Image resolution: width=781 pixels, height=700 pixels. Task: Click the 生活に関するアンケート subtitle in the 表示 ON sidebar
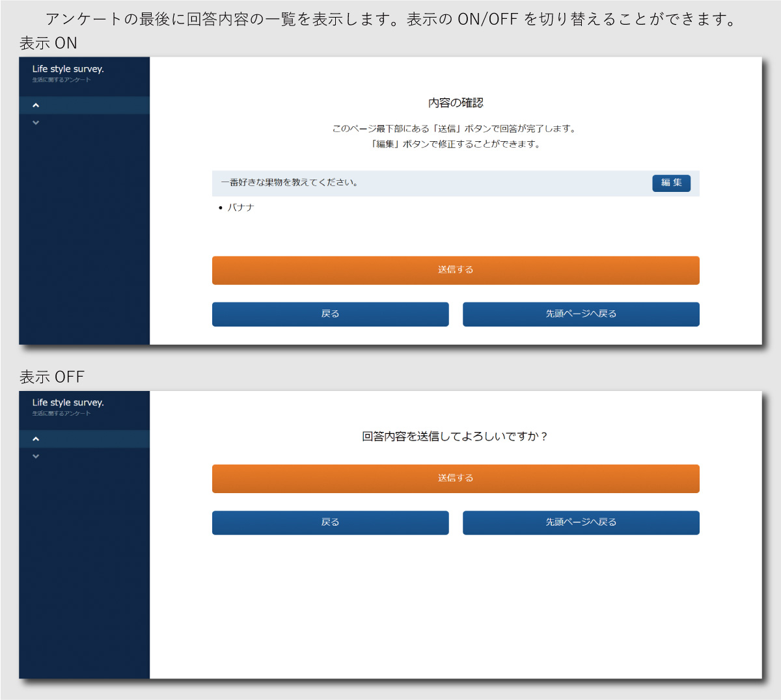coord(61,80)
